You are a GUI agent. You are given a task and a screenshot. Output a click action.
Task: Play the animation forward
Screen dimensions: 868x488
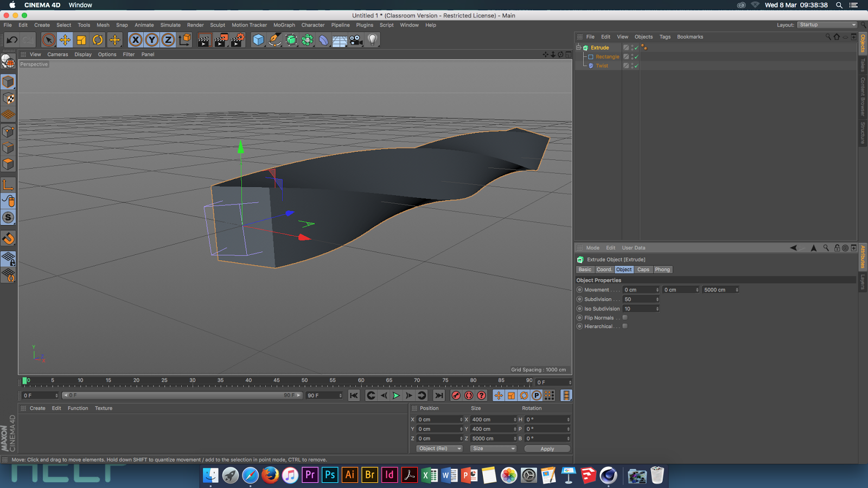396,395
